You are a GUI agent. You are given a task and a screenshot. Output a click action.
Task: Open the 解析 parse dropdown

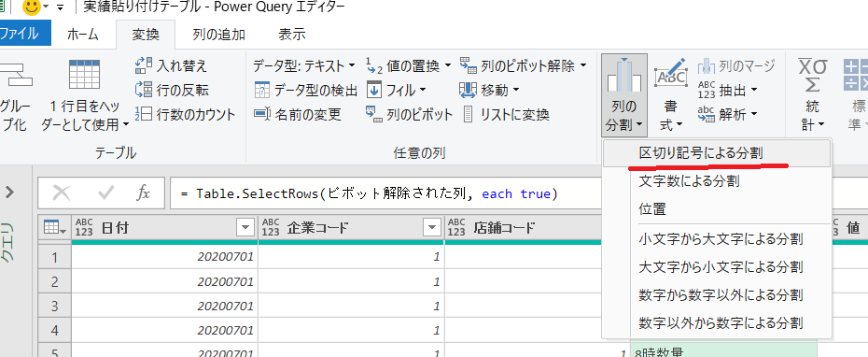tap(727, 115)
